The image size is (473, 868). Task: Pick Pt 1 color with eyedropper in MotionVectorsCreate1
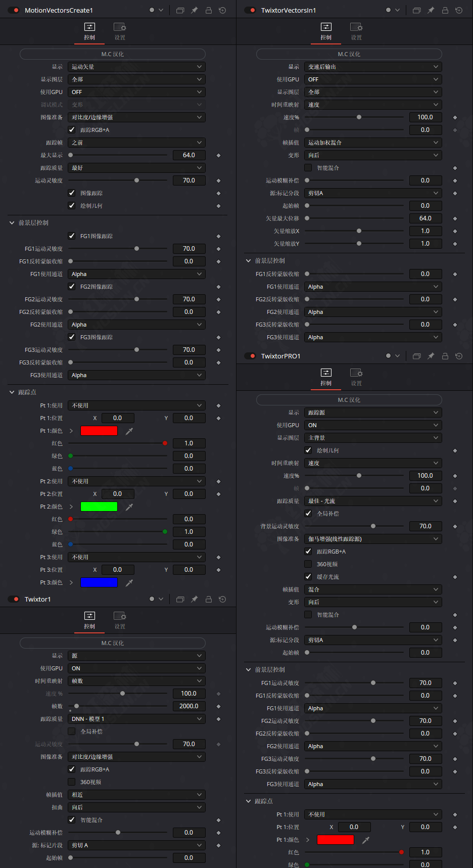click(129, 431)
